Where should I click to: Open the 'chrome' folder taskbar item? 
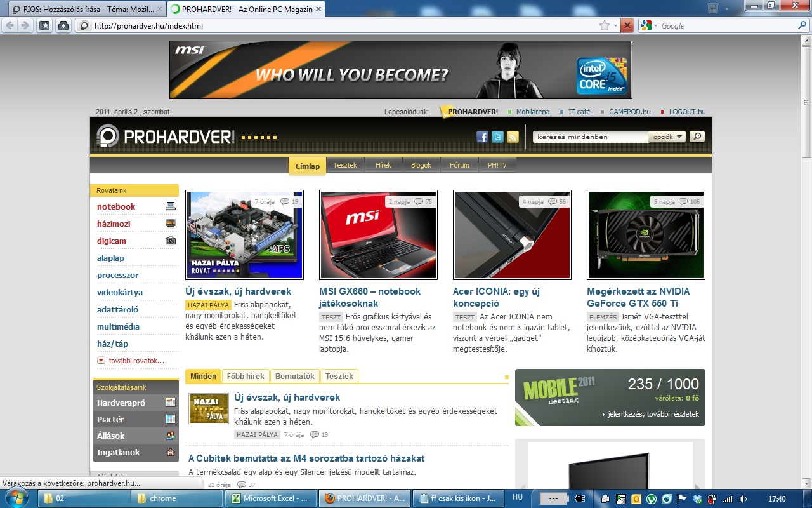(178, 498)
